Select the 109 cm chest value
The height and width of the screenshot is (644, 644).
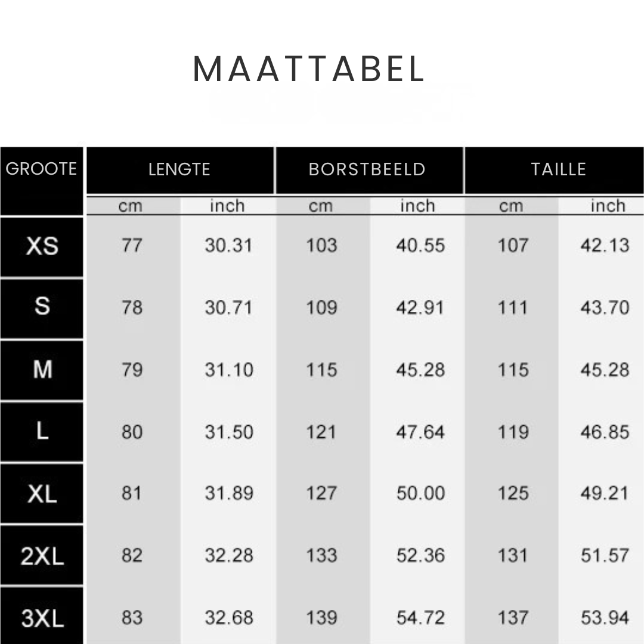tap(321, 307)
